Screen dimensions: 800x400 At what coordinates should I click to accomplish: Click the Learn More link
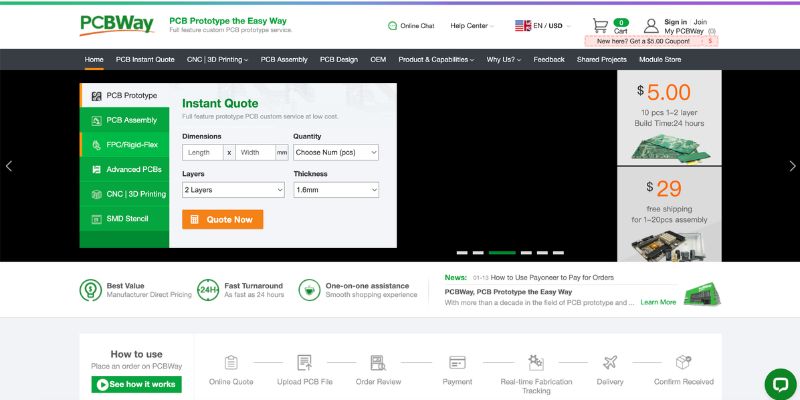pyautogui.click(x=658, y=302)
